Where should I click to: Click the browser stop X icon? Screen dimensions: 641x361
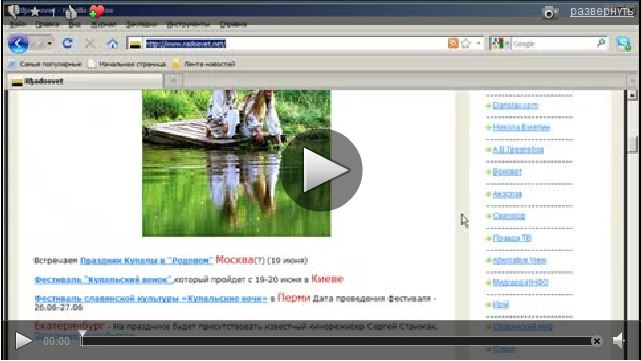coord(90,43)
